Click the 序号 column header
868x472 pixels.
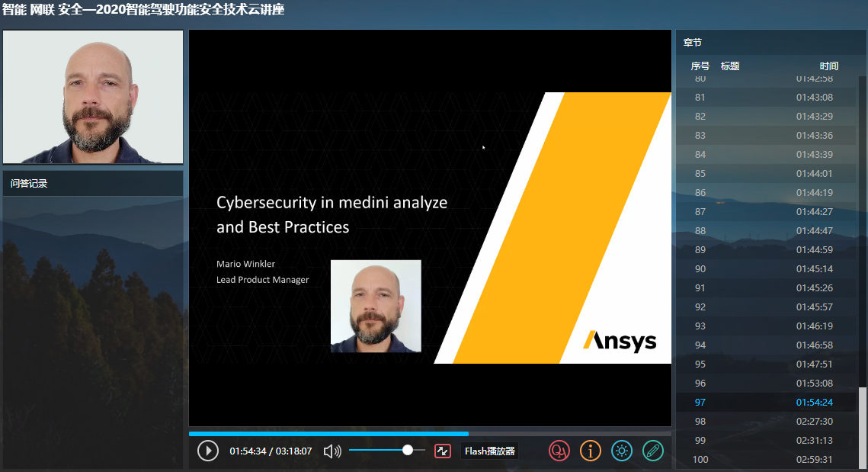pos(700,66)
